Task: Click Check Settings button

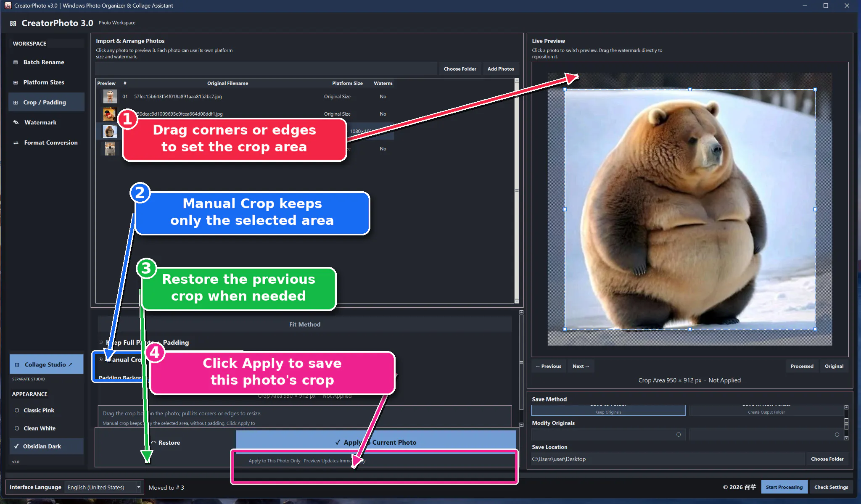Action: [x=831, y=487]
